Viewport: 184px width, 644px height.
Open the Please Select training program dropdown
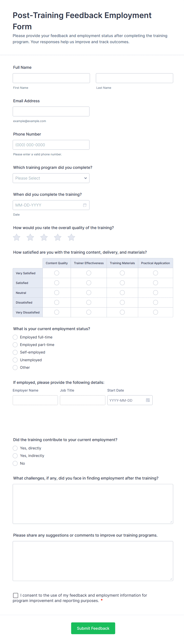click(x=51, y=178)
